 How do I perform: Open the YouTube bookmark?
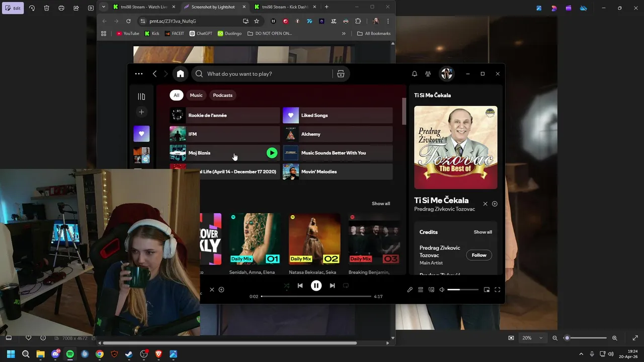tap(128, 34)
